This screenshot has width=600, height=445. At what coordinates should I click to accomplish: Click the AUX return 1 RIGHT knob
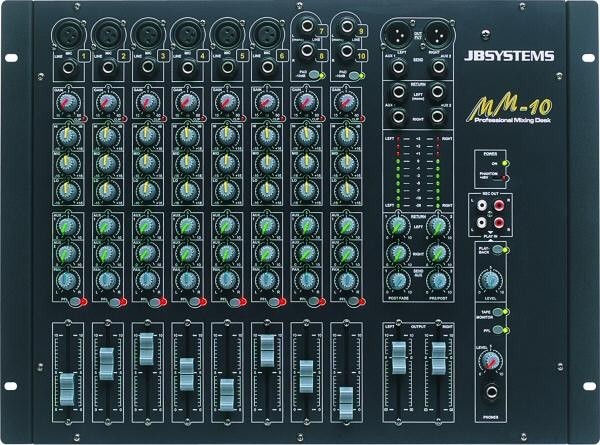398,253
